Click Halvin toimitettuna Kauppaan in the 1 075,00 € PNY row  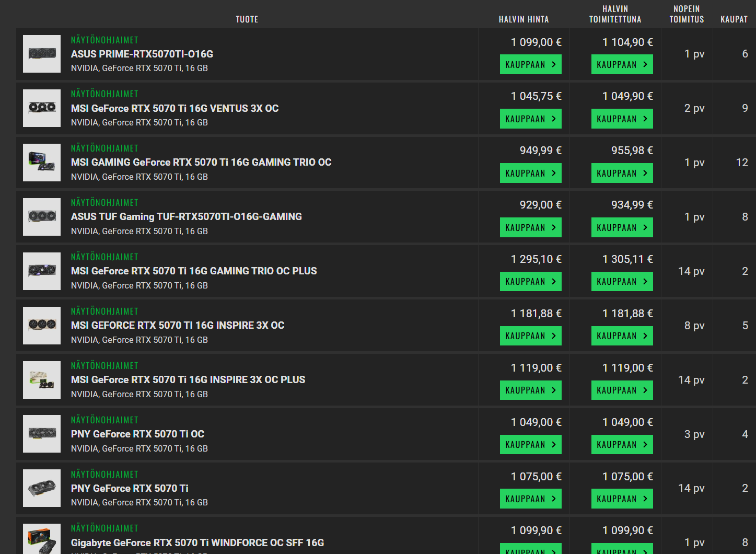click(622, 499)
